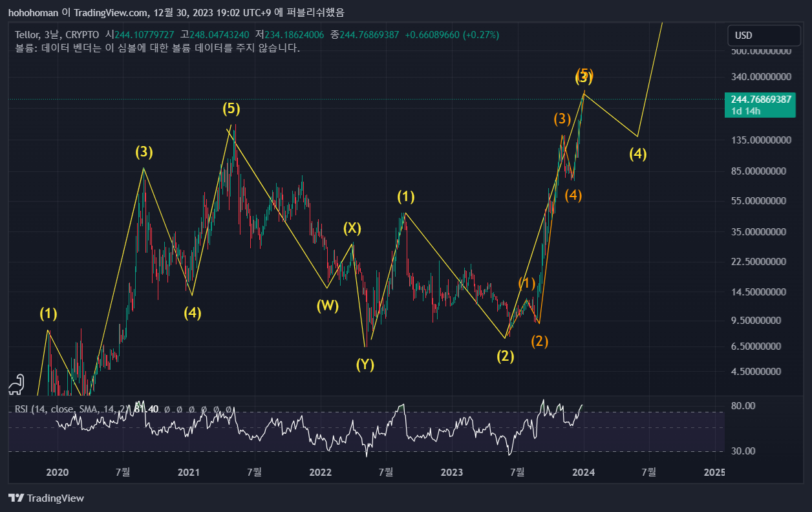Click the 2023 time axis label
The height and width of the screenshot is (512, 812).
pyautogui.click(x=451, y=472)
